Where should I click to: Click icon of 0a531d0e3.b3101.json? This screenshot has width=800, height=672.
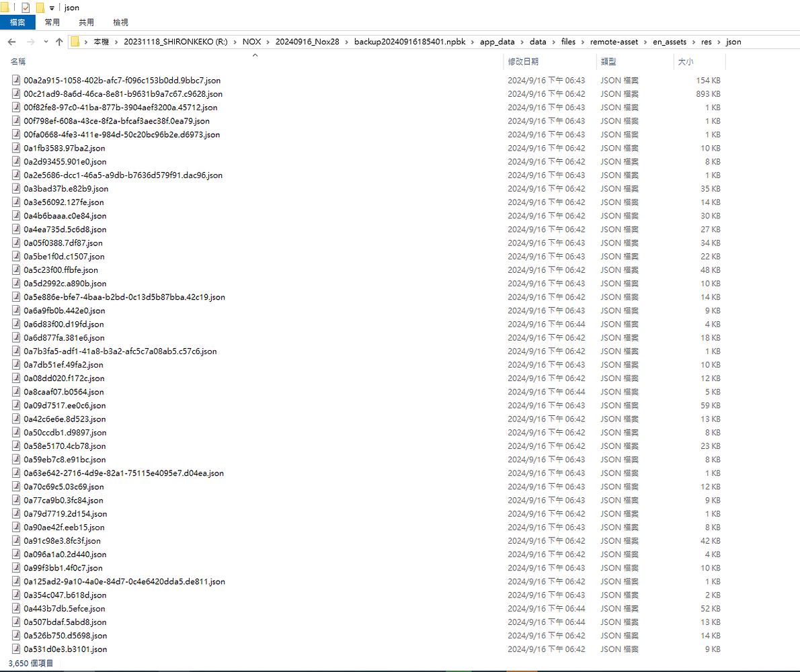16,649
